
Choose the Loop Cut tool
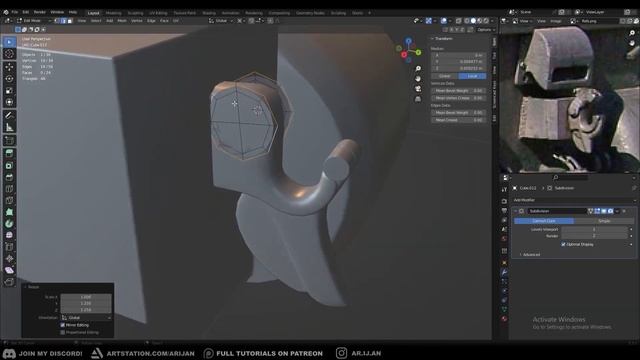click(x=9, y=189)
